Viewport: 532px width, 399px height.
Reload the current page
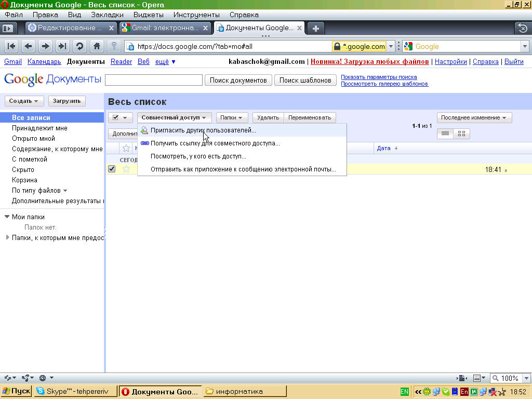(x=79, y=46)
